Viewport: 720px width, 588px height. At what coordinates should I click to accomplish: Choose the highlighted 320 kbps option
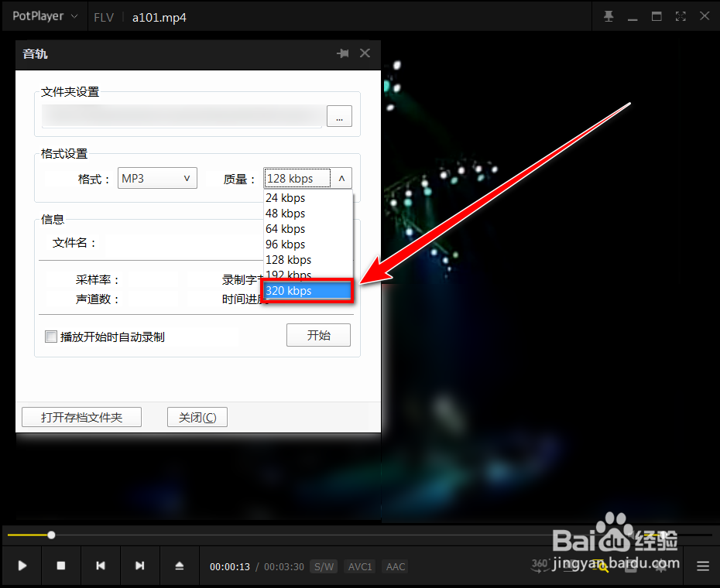[307, 291]
